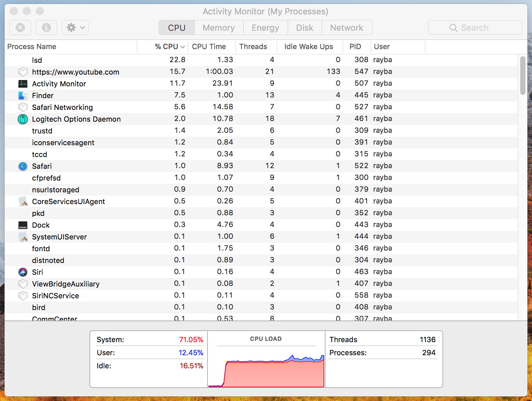Screen dimensions: 532x401
Task: Click the PID value 507
Action: pos(361,83)
